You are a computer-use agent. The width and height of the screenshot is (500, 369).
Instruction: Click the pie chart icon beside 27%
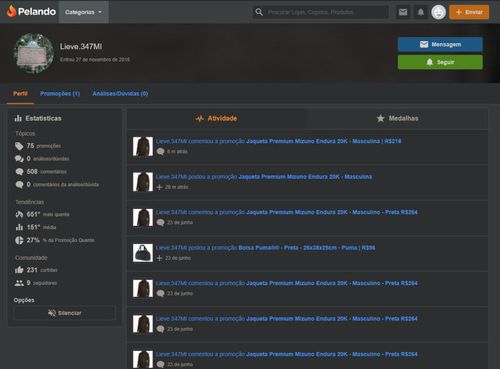pos(19,240)
